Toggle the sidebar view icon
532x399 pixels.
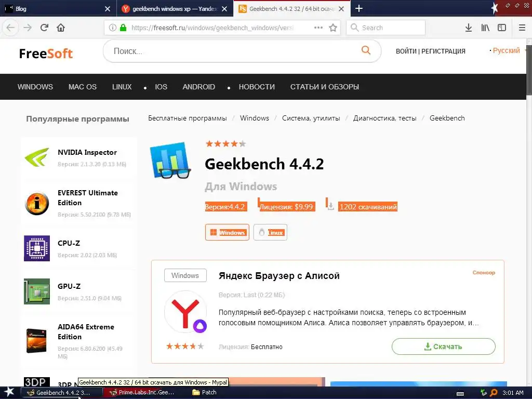[502, 28]
